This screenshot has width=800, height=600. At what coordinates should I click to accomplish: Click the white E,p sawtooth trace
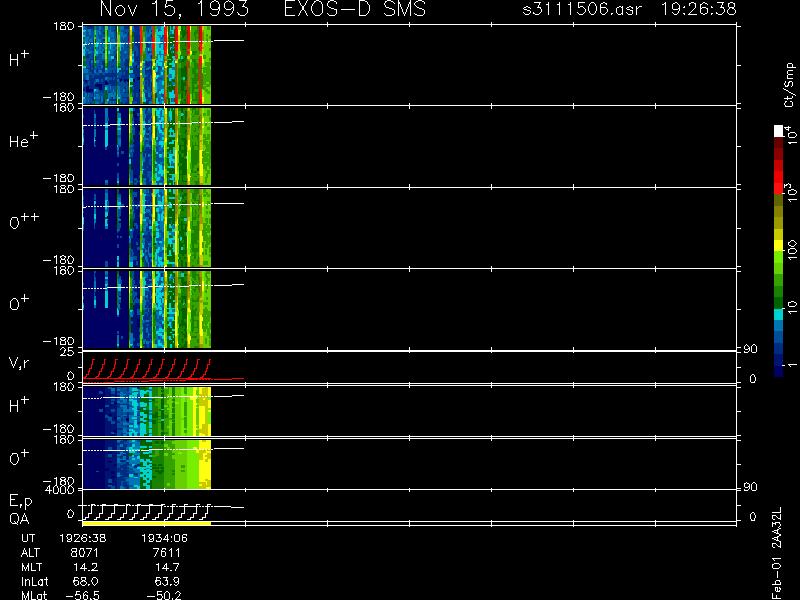pyautogui.click(x=147, y=512)
